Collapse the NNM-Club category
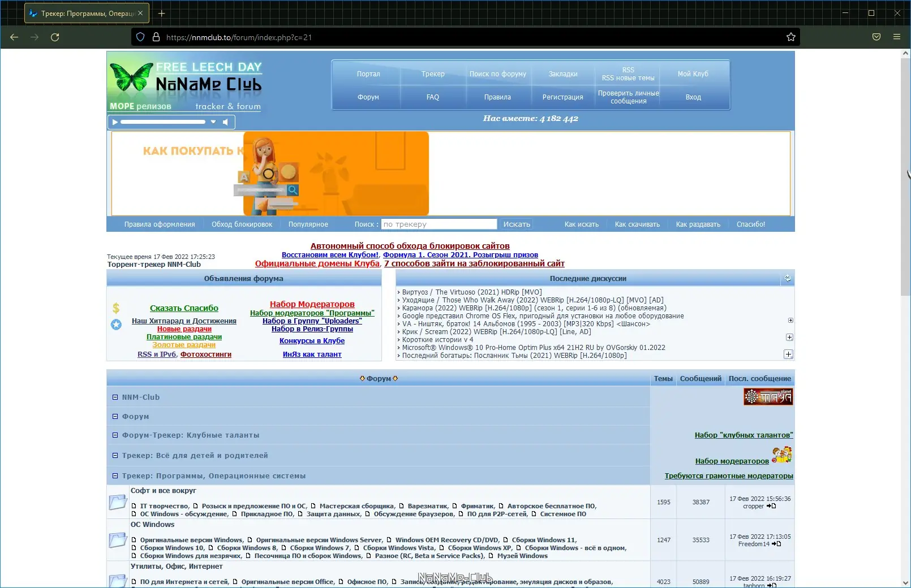Image resolution: width=911 pixels, height=588 pixels. (x=115, y=397)
